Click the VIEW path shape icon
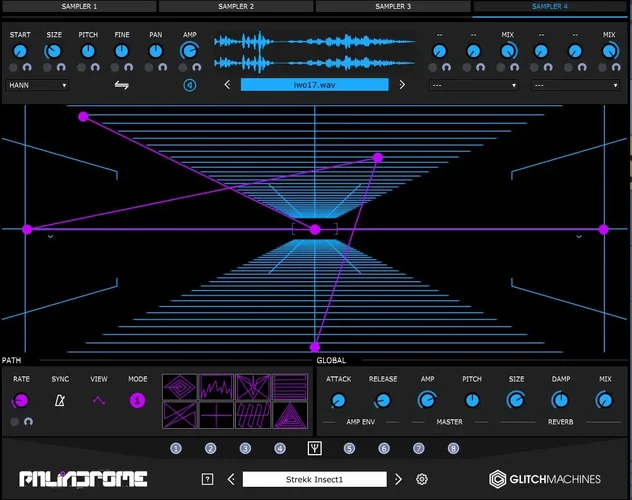This screenshot has height=500, width=632. coord(99,400)
